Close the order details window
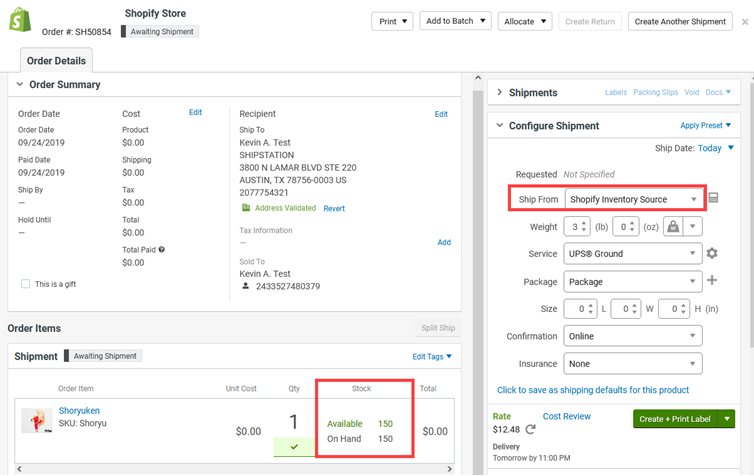This screenshot has height=476, width=754. point(745,22)
